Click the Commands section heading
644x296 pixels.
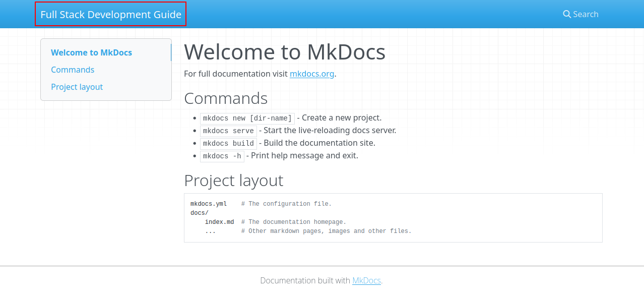pos(226,98)
